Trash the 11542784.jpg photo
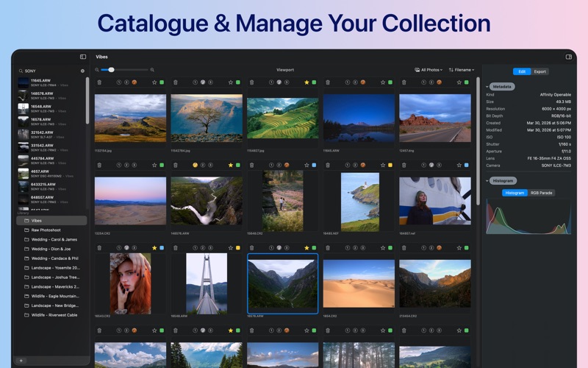Viewport: 588px width, 368px height. [176, 82]
